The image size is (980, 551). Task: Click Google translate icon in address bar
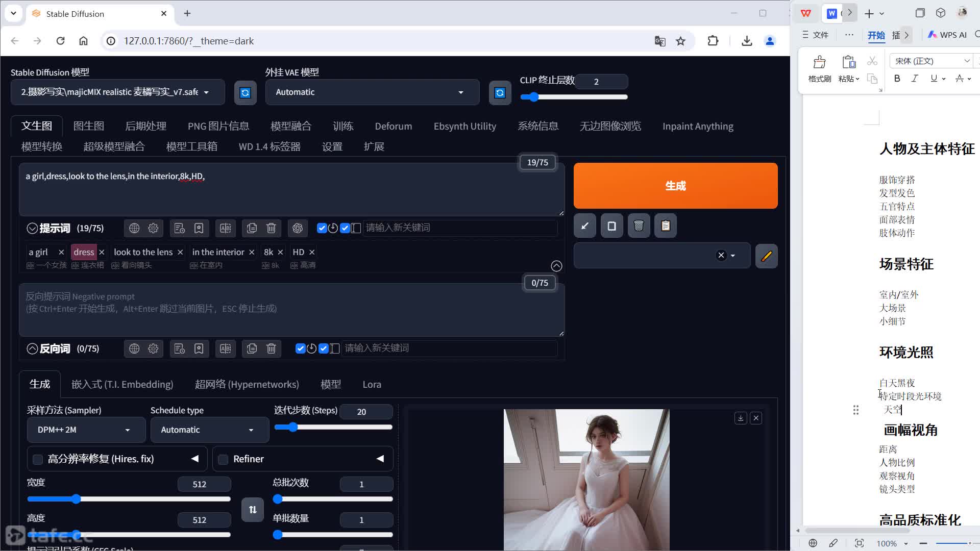pyautogui.click(x=660, y=41)
